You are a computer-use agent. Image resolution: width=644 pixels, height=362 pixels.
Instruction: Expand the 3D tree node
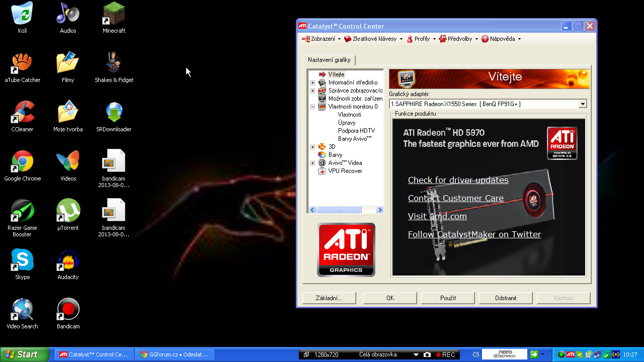(x=312, y=147)
